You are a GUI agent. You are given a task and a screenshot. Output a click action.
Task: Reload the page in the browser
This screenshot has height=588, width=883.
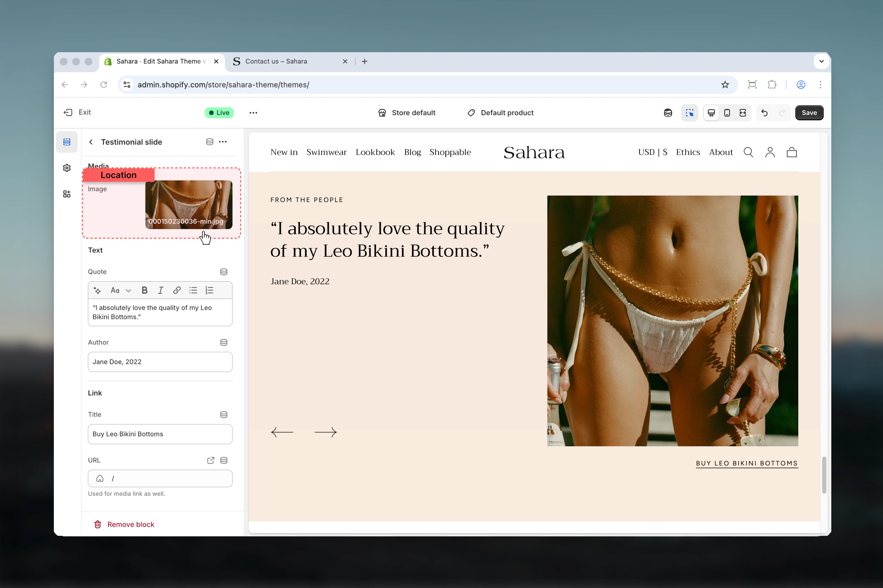104,85
